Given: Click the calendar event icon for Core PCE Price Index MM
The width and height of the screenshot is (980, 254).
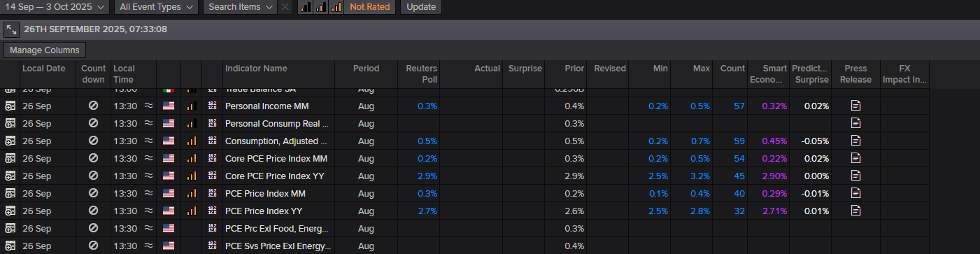Looking at the screenshot, I should (x=10, y=158).
